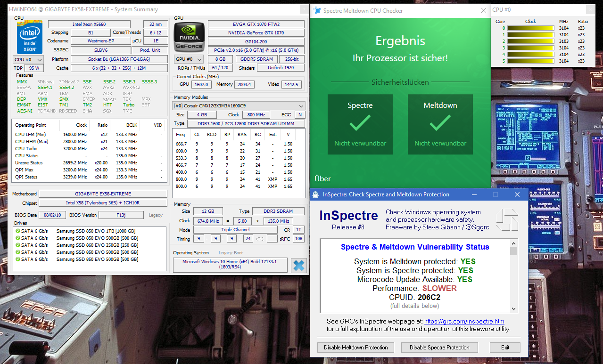Select the QPI Status row
Image resolution: width=603 pixels, height=364 pixels.
(x=89, y=177)
